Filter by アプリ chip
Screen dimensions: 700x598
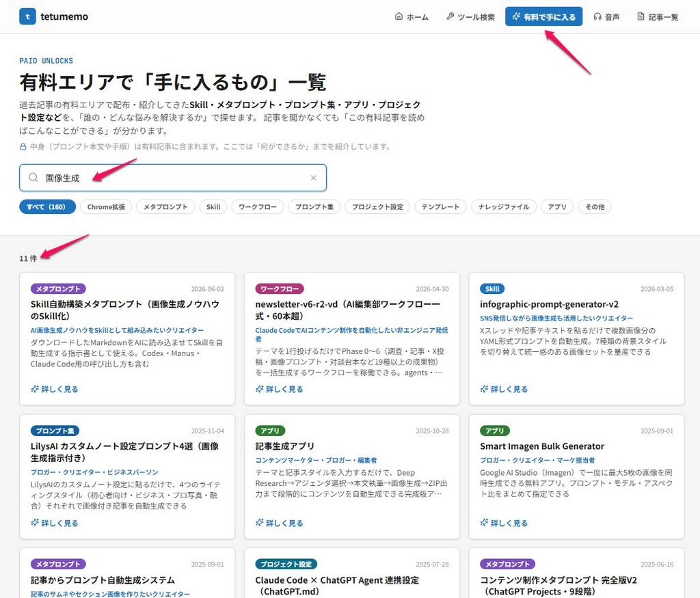[x=556, y=206]
